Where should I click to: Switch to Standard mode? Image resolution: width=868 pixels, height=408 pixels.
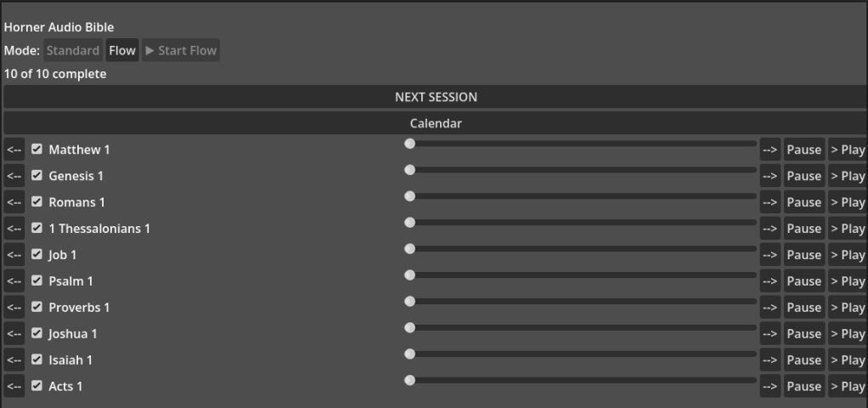click(73, 50)
